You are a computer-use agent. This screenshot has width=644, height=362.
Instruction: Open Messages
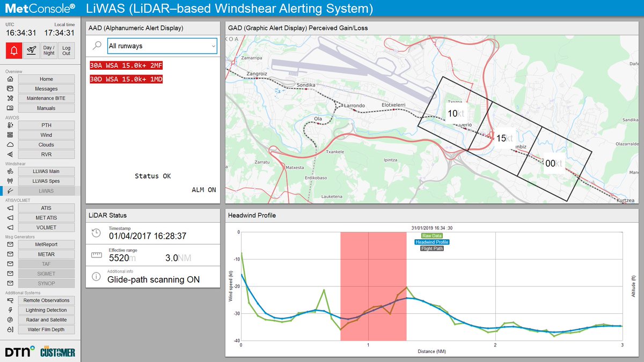[x=46, y=88]
